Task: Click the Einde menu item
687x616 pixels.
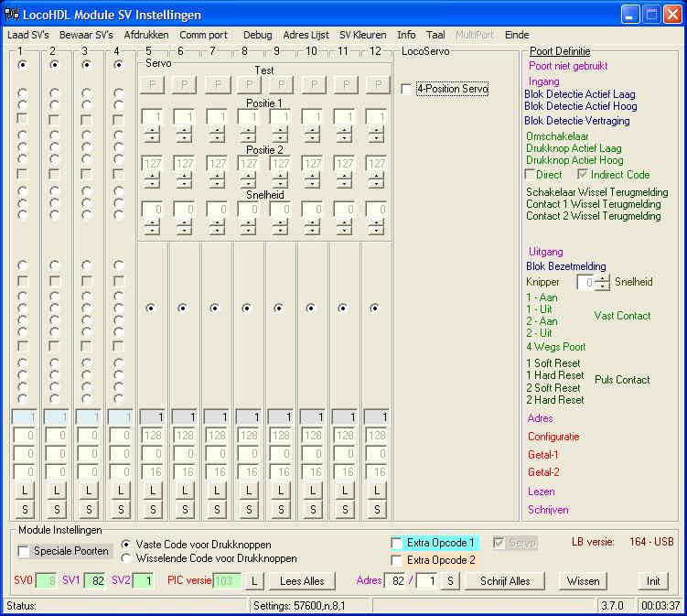Action: pyautogui.click(x=517, y=35)
